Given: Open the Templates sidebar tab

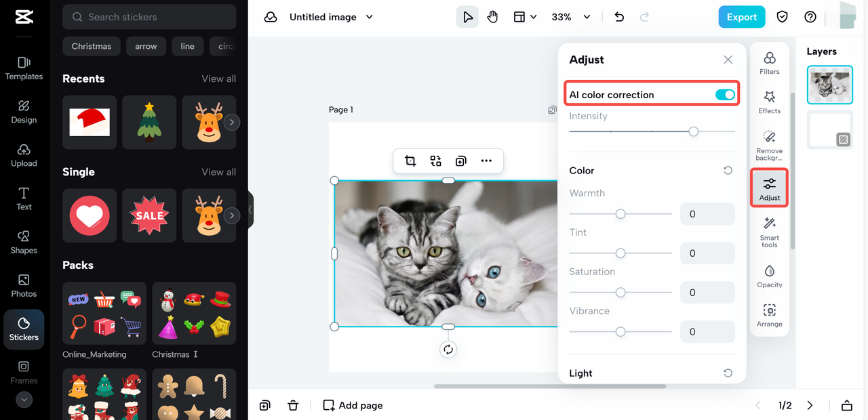Looking at the screenshot, I should tap(24, 68).
